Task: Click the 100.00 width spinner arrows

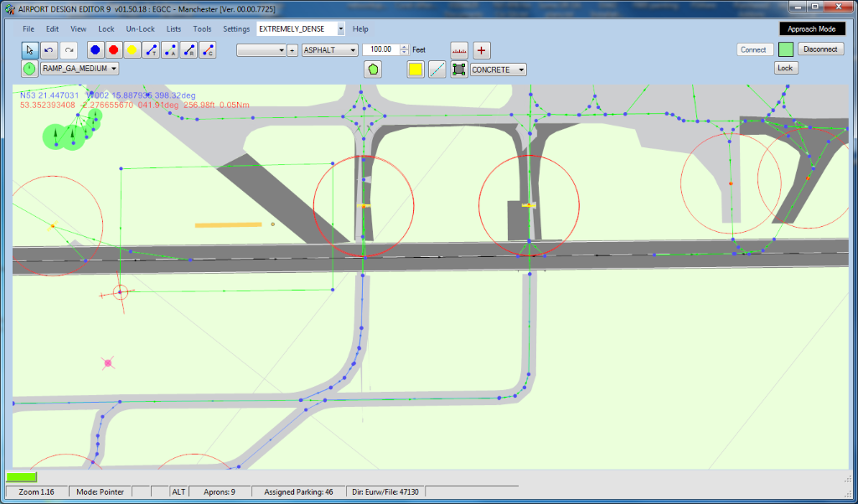Action: pyautogui.click(x=405, y=49)
